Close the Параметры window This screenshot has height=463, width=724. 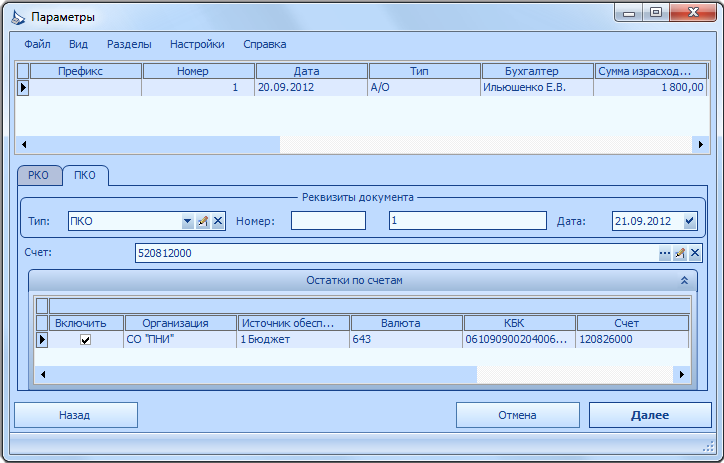tap(693, 13)
